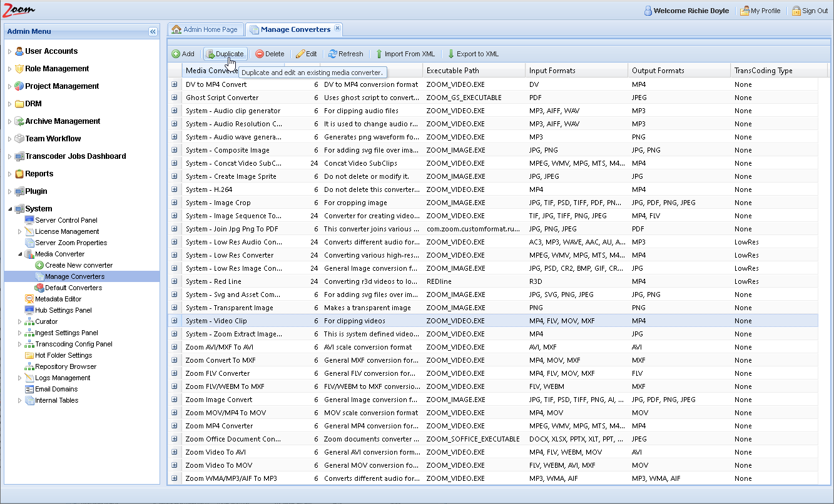Select System - Image Crop converter

point(493,203)
